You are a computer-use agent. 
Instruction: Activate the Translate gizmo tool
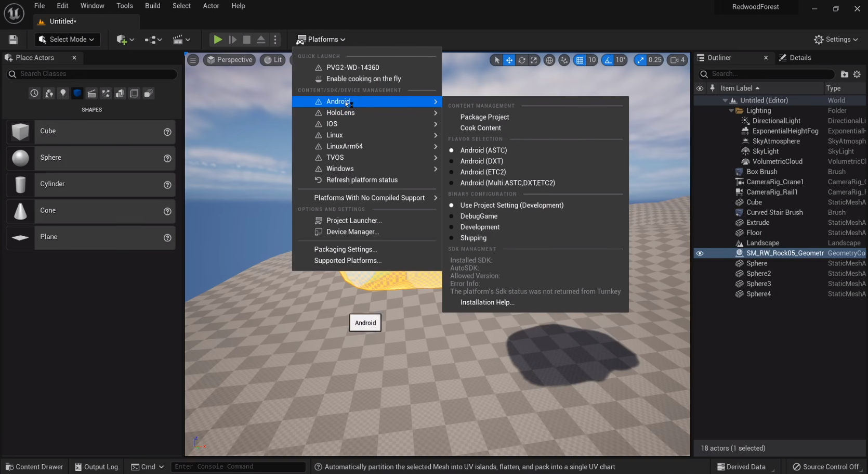pos(509,60)
